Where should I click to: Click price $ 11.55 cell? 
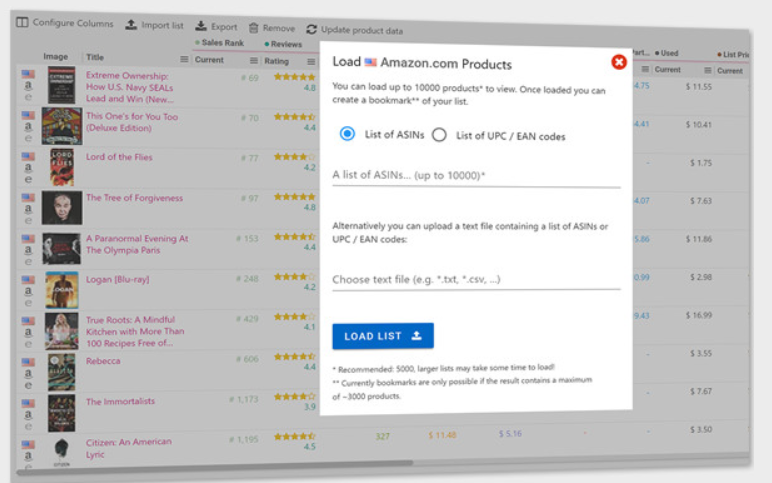point(699,87)
